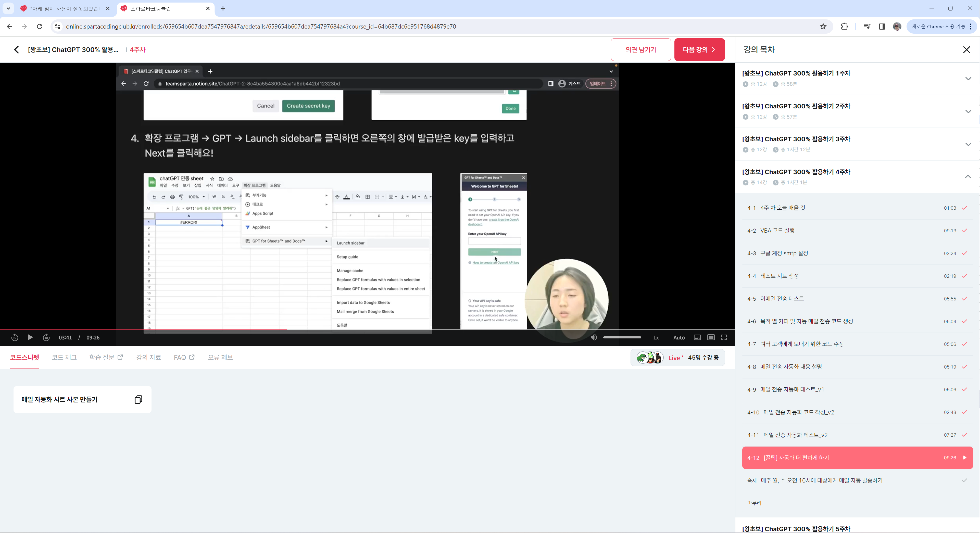The width and height of the screenshot is (980, 533).
Task: Switch to the 코드스니펫 tab
Action: pyautogui.click(x=25, y=358)
